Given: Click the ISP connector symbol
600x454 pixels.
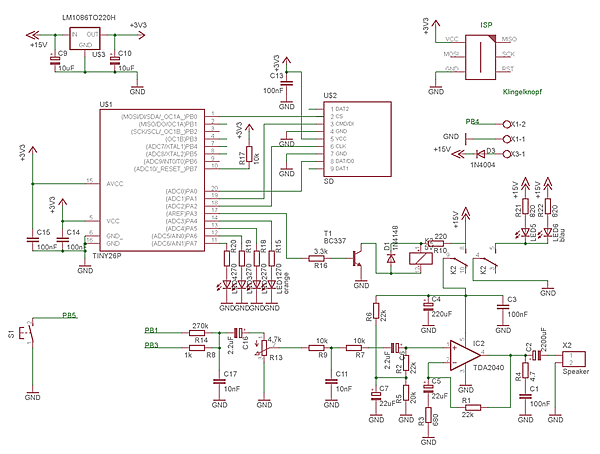Looking at the screenshot, I should pyautogui.click(x=481, y=57).
